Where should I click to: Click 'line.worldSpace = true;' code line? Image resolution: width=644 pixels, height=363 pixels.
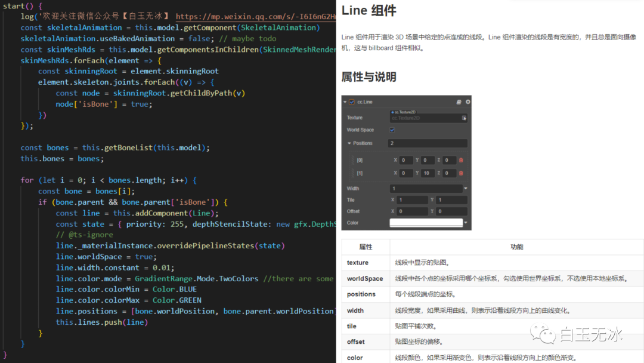[x=106, y=257]
